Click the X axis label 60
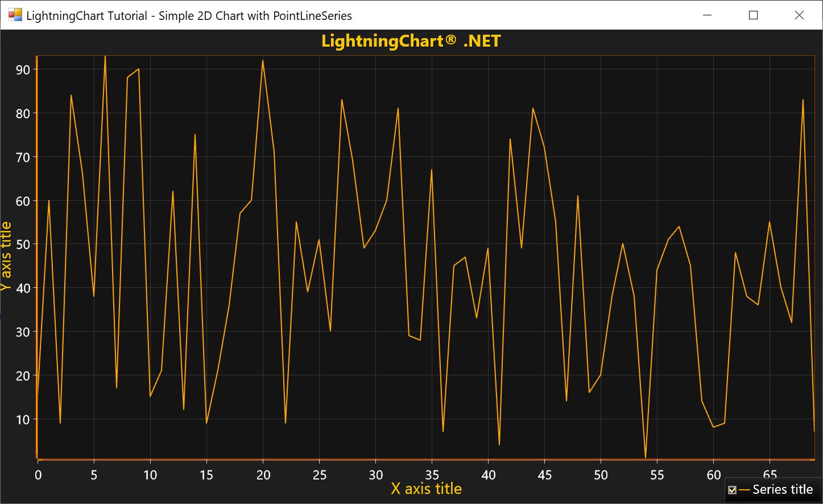 [x=714, y=475]
